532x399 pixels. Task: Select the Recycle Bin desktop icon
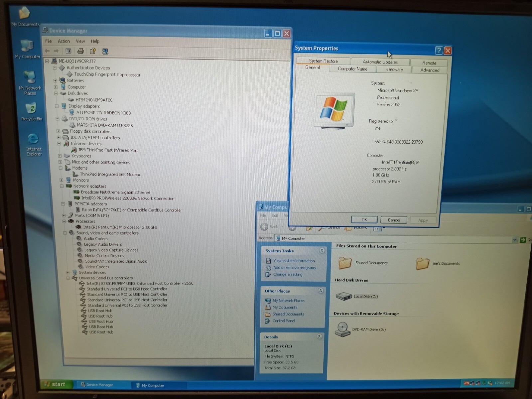pos(32,112)
